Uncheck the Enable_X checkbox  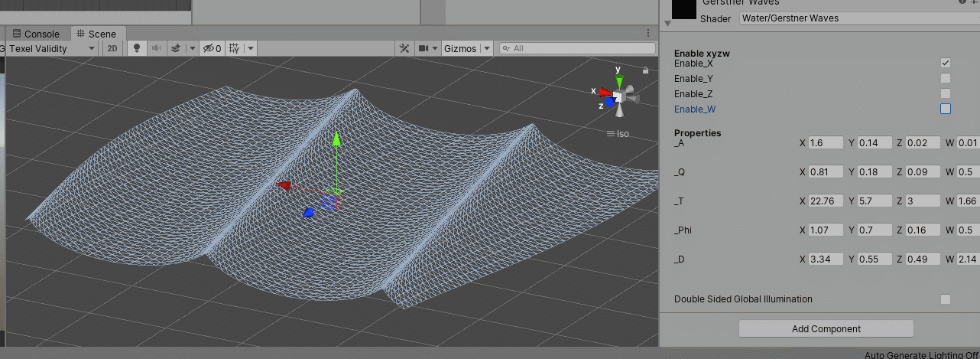click(x=946, y=63)
